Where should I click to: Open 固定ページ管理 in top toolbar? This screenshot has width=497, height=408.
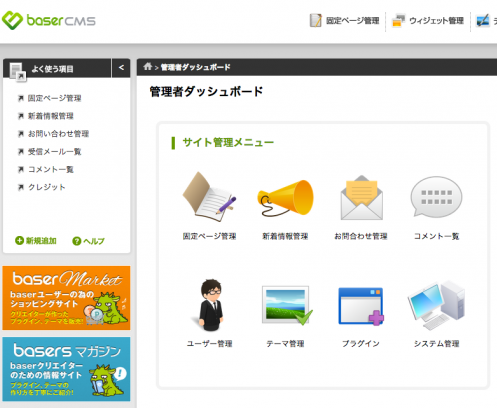[353, 21]
